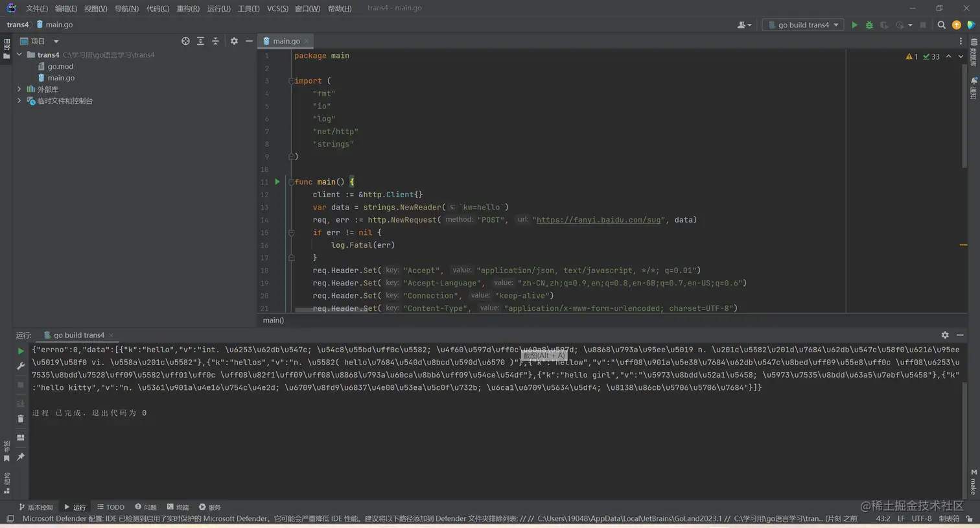Click the gutter run arrow beside func main

point(277,182)
